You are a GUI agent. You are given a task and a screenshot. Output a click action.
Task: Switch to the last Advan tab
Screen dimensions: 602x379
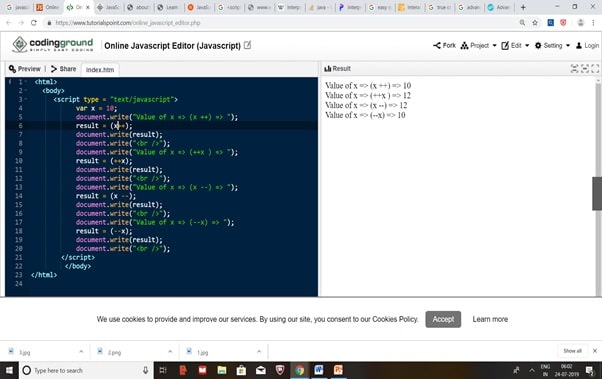pyautogui.click(x=499, y=7)
